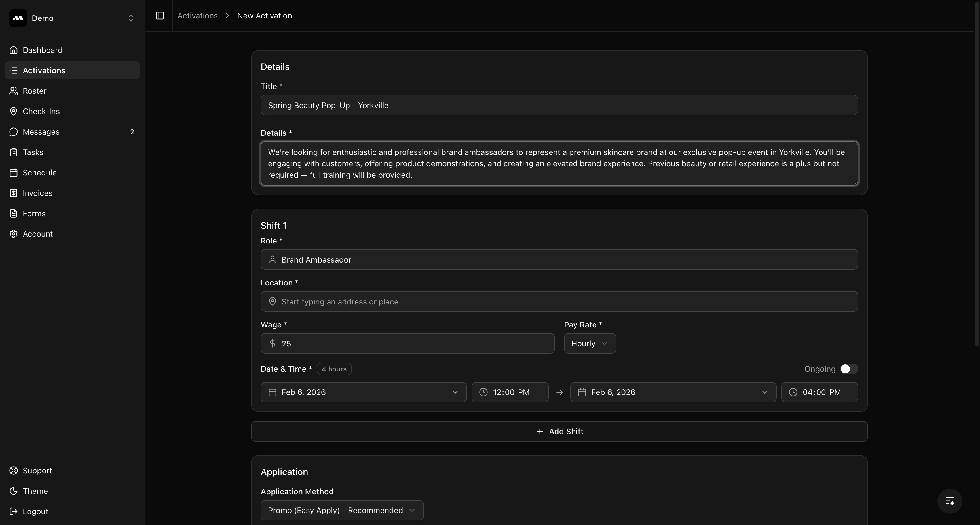Screen dimensions: 980x525
Task: Enable the Ongoing toggle
Action: [x=848, y=369]
